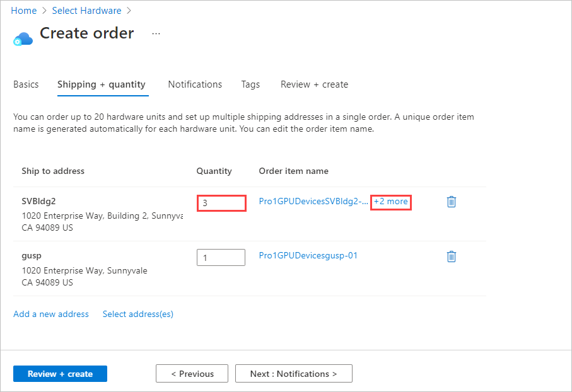This screenshot has width=572, height=392.
Task: Select the Tags tab
Action: tap(250, 84)
